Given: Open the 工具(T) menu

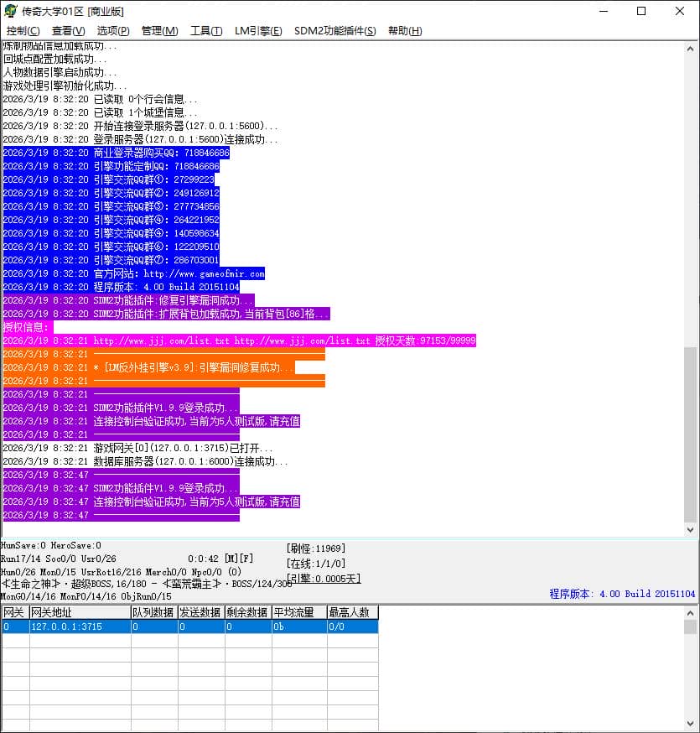Looking at the screenshot, I should [206, 31].
